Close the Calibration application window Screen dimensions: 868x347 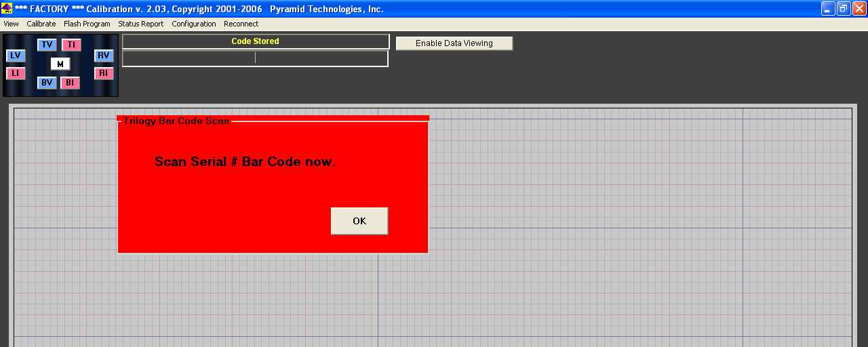click(859, 9)
